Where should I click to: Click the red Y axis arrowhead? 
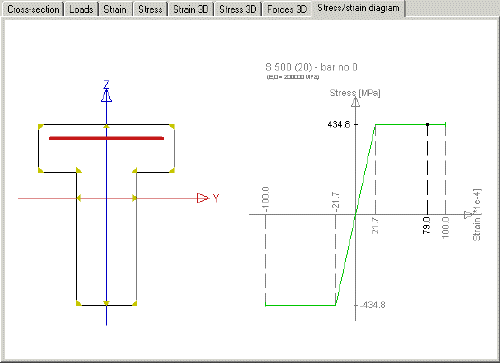click(202, 198)
